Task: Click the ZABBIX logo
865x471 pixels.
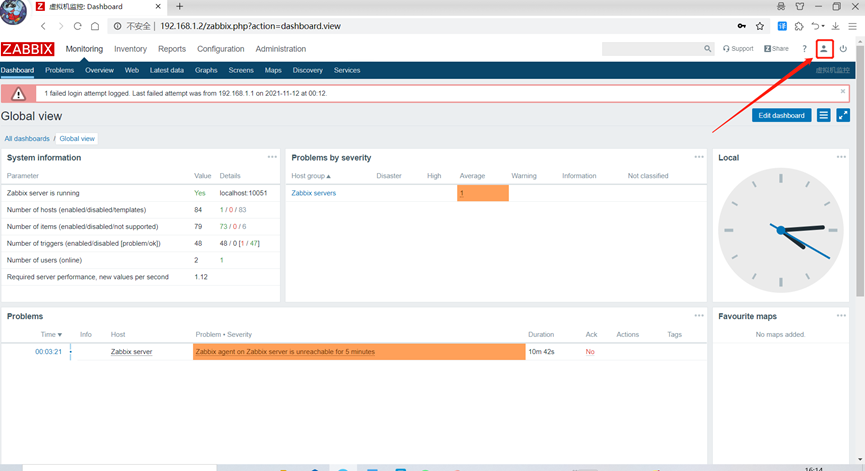Action: pyautogui.click(x=28, y=49)
